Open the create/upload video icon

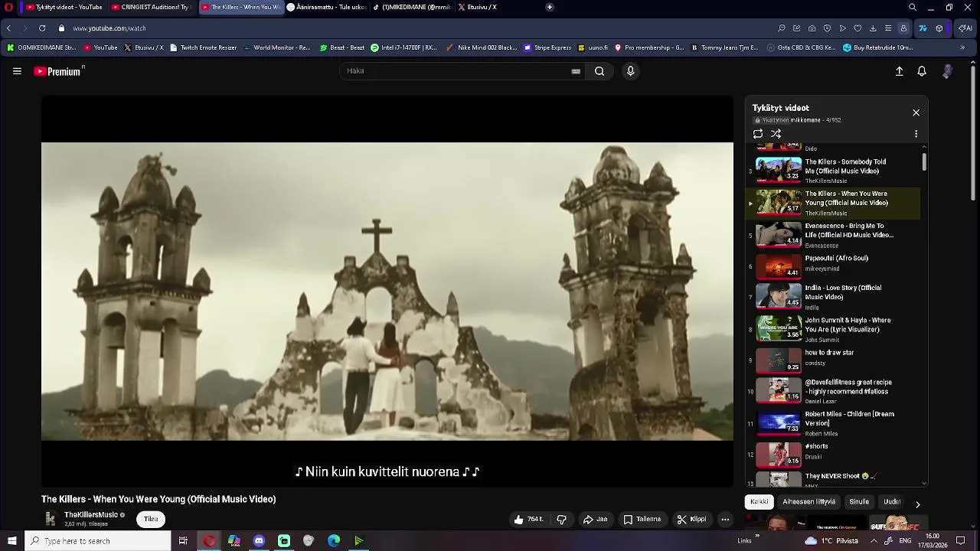[900, 71]
